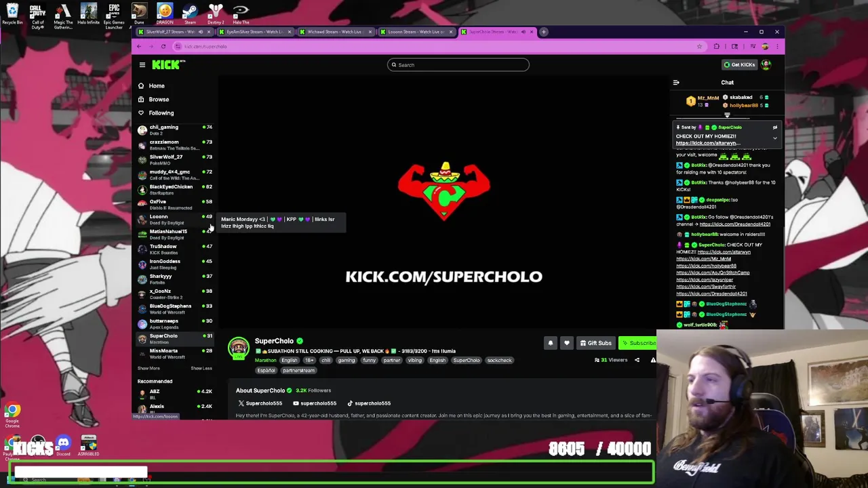Open Browse in the sidebar

pyautogui.click(x=158, y=100)
